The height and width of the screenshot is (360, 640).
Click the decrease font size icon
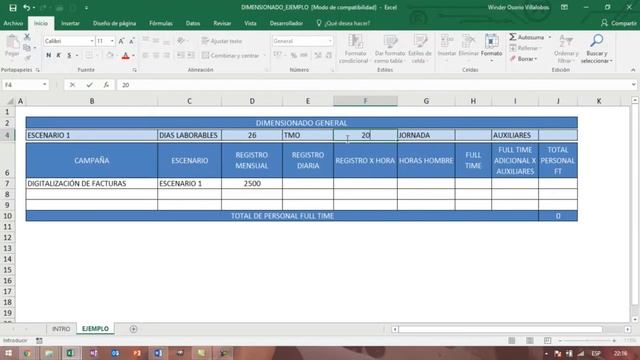(x=131, y=41)
